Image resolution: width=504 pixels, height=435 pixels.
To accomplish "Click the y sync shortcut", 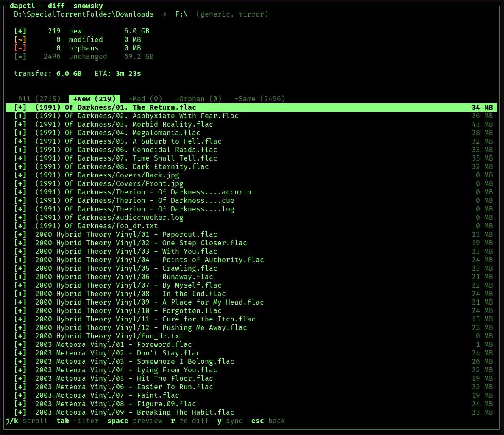I will click(230, 421).
